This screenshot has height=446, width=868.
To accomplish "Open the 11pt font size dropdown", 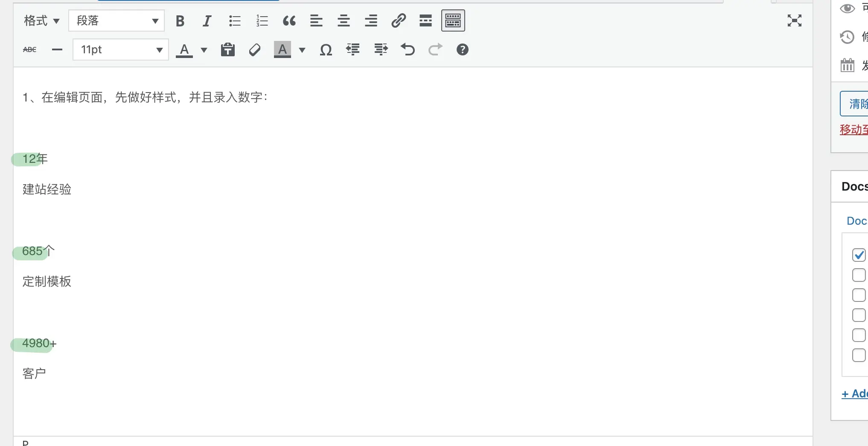I will [121, 50].
